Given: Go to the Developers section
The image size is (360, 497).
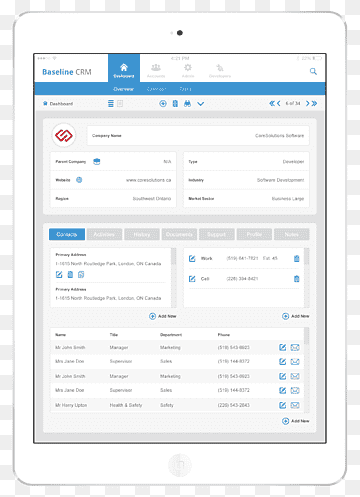Looking at the screenshot, I should pyautogui.click(x=220, y=71).
